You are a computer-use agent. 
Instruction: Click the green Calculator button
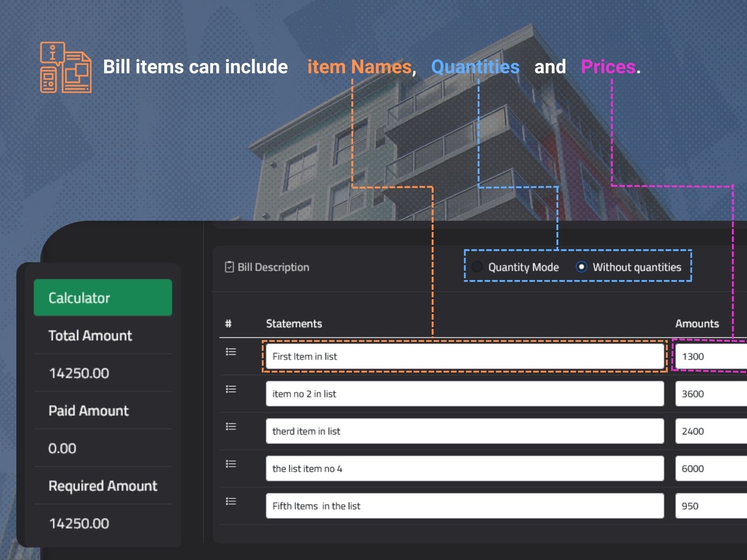tap(103, 298)
